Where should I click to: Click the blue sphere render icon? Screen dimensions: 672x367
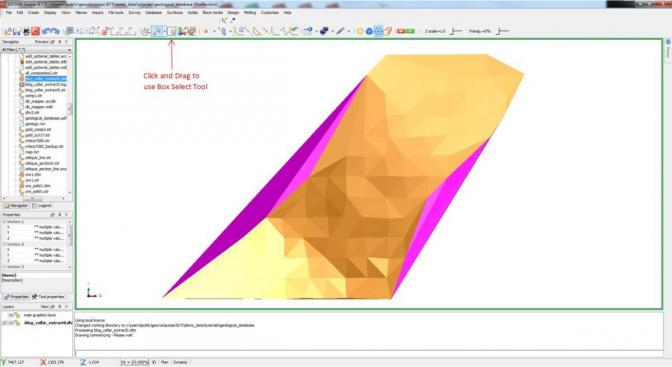pyautogui.click(x=369, y=31)
